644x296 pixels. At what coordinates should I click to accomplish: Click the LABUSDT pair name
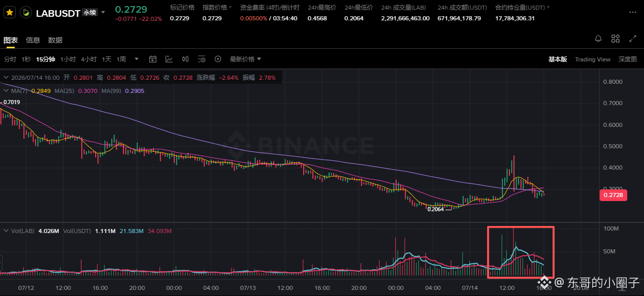[x=58, y=13]
